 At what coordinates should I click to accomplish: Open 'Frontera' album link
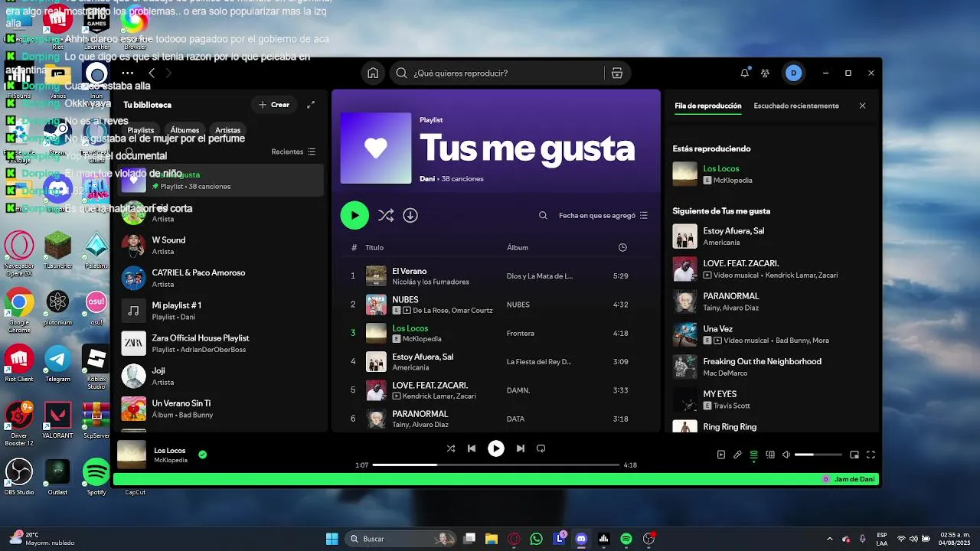[521, 334]
